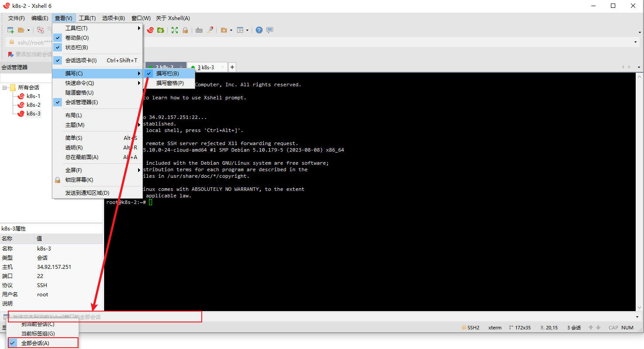Expand 快速命令(Q) submenu
The height and width of the screenshot is (349, 644).
(x=97, y=83)
